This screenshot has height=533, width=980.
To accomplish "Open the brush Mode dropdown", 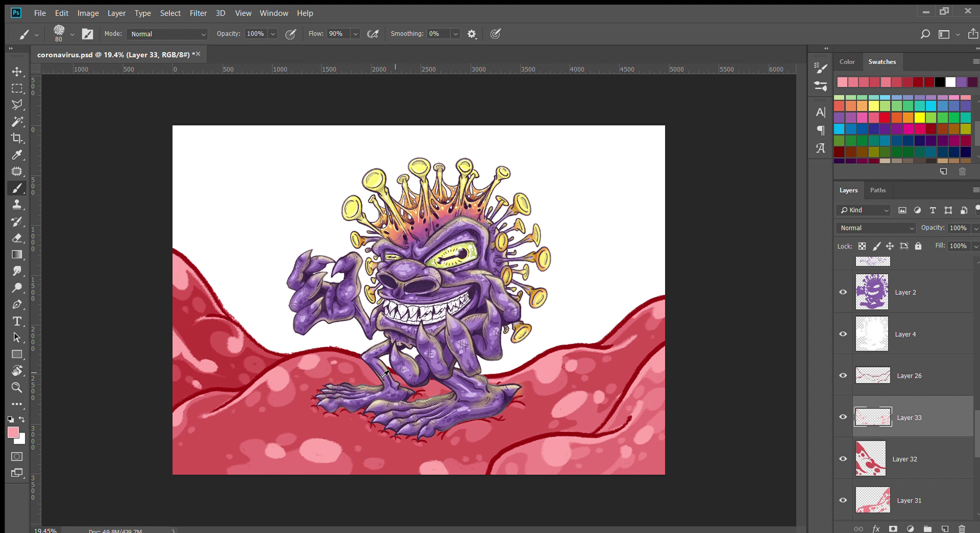I will click(167, 34).
